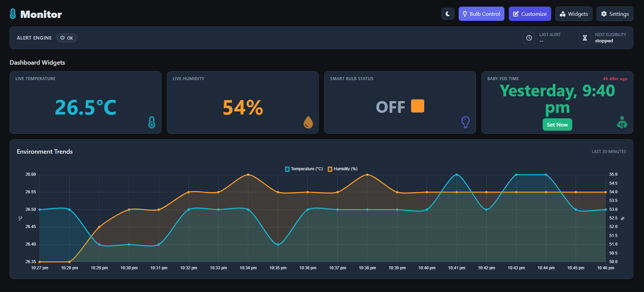644x292 pixels.
Task: Click the lightbulb icon in the Smart Bulb Status card
Action: (465, 122)
